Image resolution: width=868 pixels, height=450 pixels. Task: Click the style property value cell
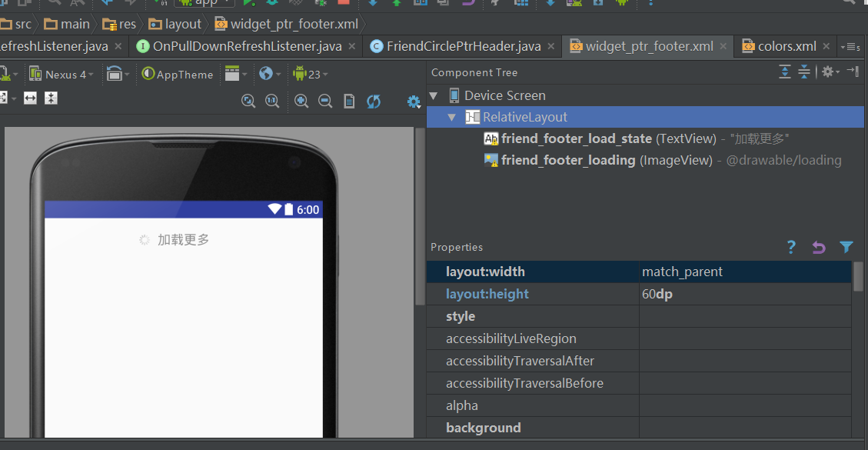click(x=745, y=316)
